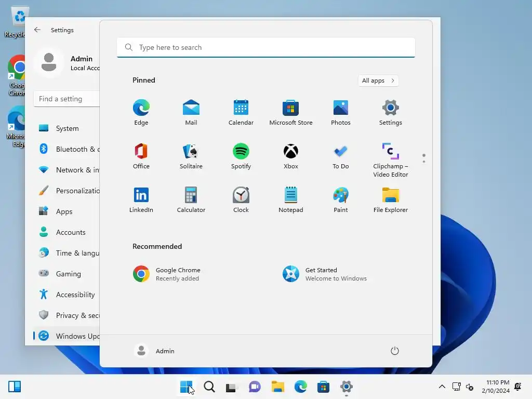Select Windows Update in Settings
Image resolution: width=532 pixels, height=399 pixels.
click(67, 336)
